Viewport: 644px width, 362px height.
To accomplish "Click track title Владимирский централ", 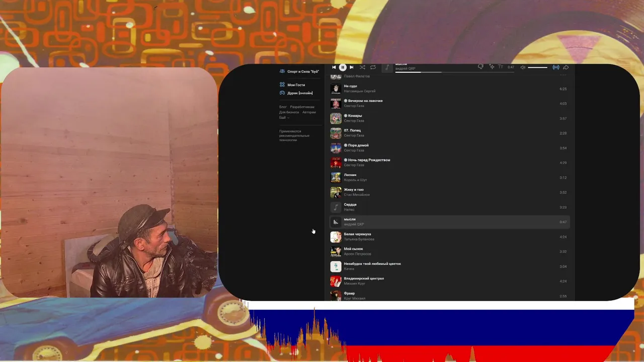I will [x=364, y=279].
